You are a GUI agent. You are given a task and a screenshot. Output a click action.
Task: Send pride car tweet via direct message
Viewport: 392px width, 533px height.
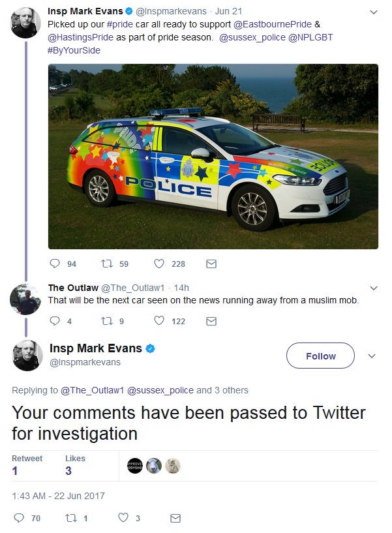pyautogui.click(x=211, y=264)
